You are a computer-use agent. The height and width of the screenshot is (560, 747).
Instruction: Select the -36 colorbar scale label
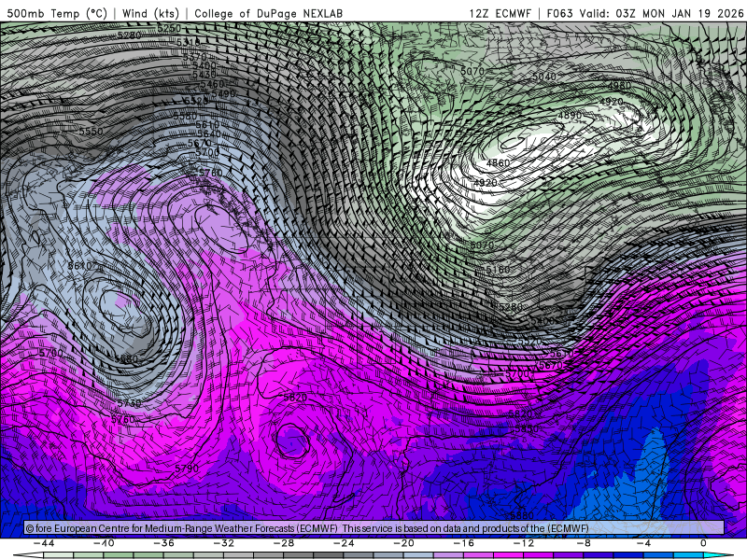[164, 543]
